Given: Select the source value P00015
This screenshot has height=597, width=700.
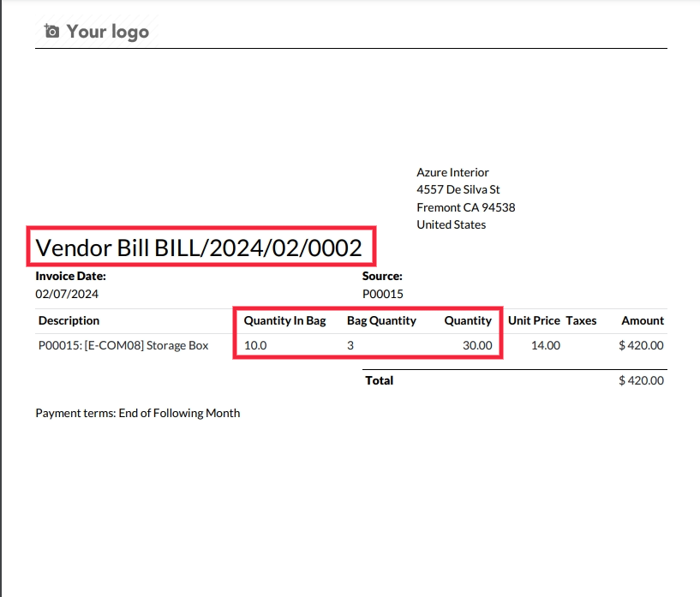Looking at the screenshot, I should point(383,294).
